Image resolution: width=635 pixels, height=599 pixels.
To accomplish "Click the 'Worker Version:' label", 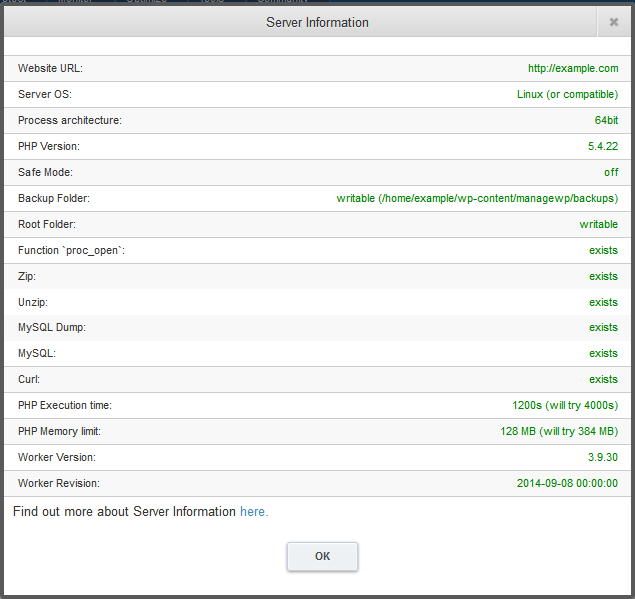I will 57,457.
